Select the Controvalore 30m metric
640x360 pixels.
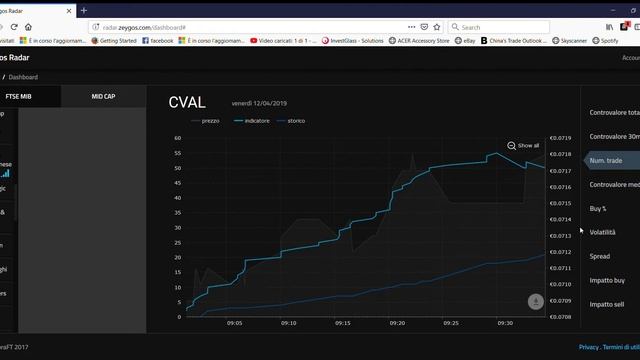(614, 136)
